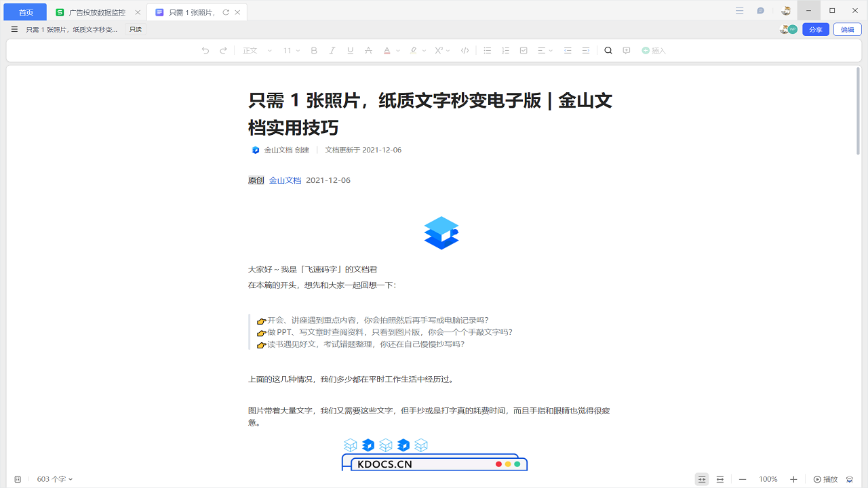Toggle bold formatting
Viewport: 868px width, 488px height.
(x=313, y=50)
